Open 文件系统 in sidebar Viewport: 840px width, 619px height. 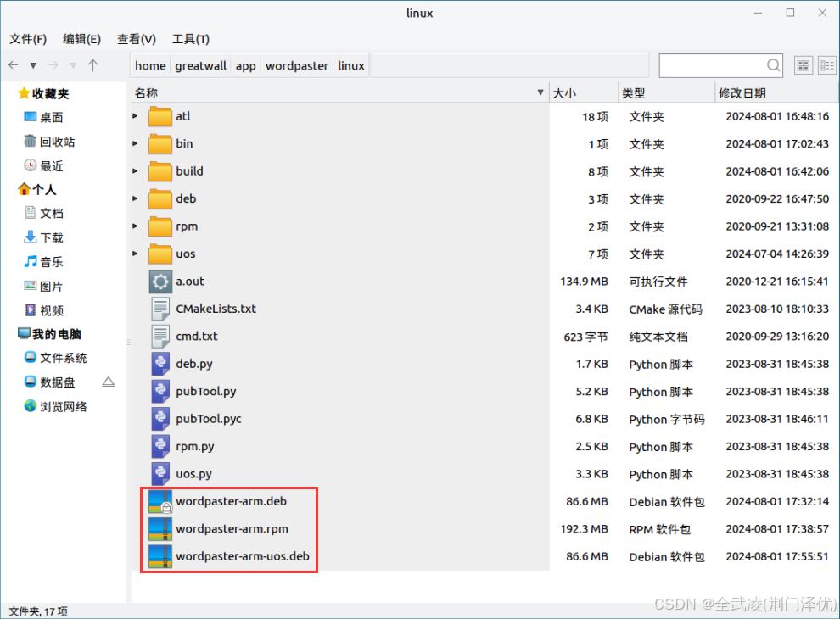click(x=56, y=358)
